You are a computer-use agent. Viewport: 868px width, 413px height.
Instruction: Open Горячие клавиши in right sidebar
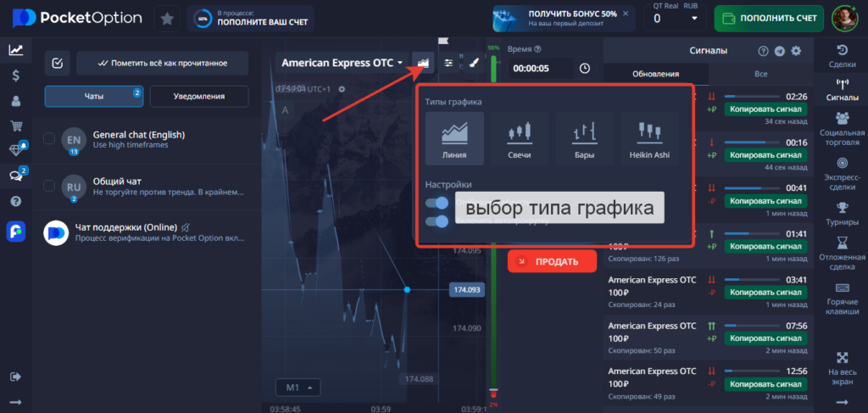(x=842, y=298)
